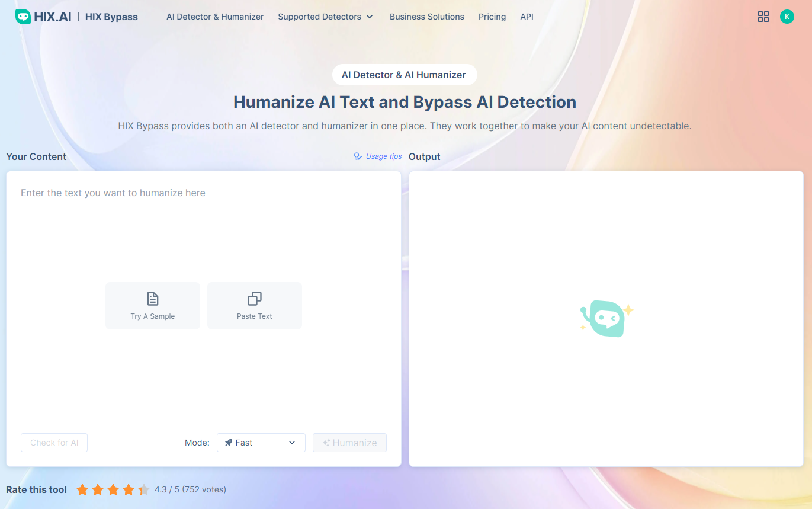
Task: Click the Humanize button
Action: [x=349, y=443]
